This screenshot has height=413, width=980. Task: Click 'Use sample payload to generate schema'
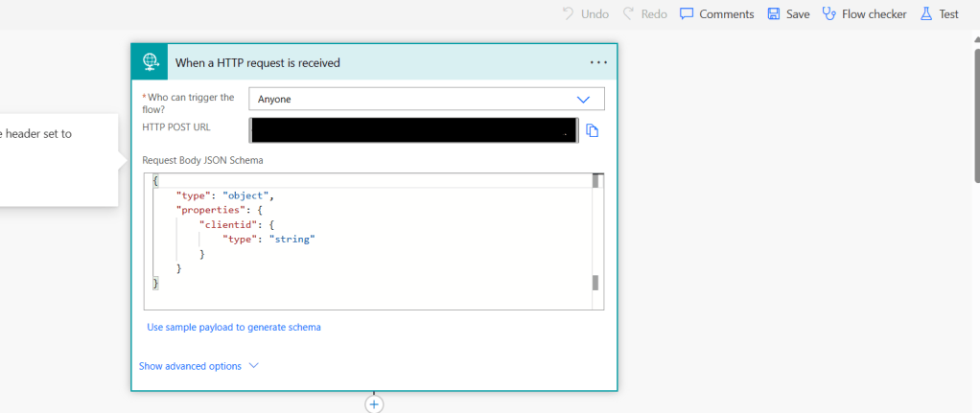tap(233, 327)
